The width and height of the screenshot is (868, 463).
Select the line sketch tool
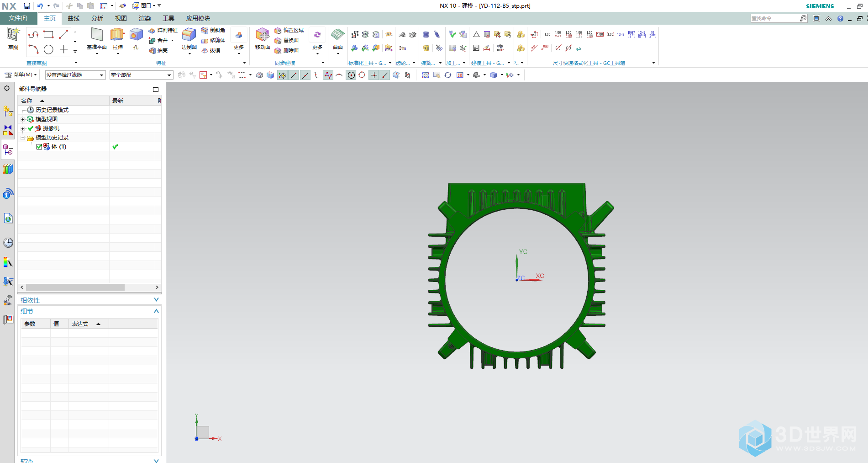63,35
